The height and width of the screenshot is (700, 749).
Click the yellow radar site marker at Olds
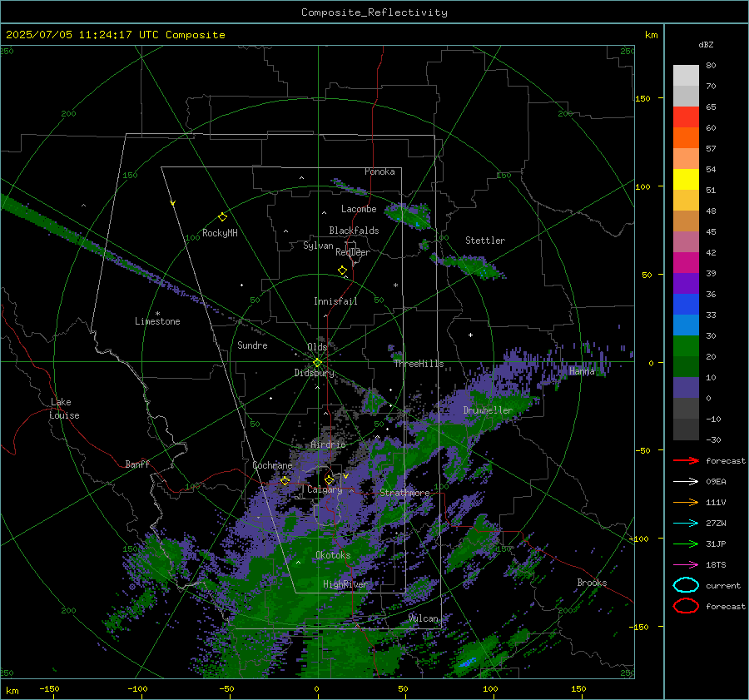317,363
